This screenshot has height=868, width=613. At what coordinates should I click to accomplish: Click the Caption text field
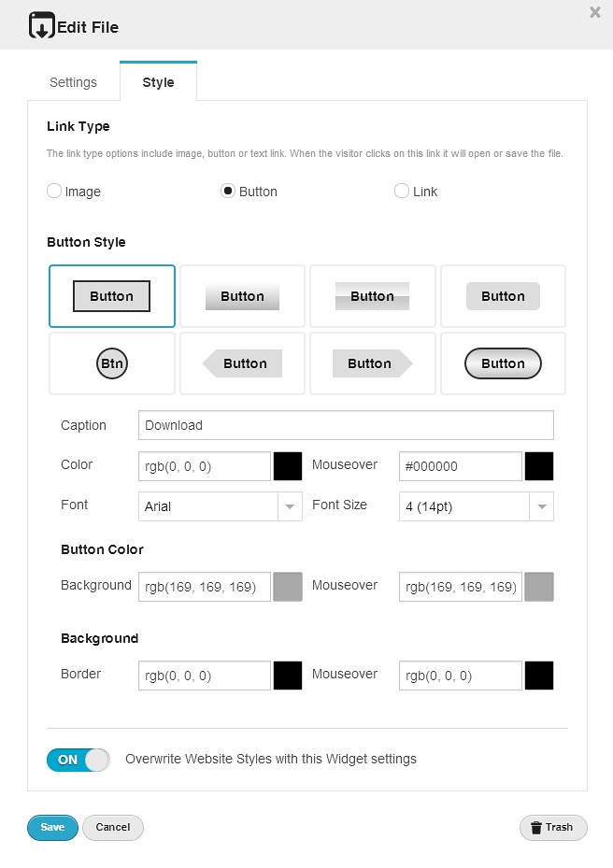pyautogui.click(x=346, y=425)
